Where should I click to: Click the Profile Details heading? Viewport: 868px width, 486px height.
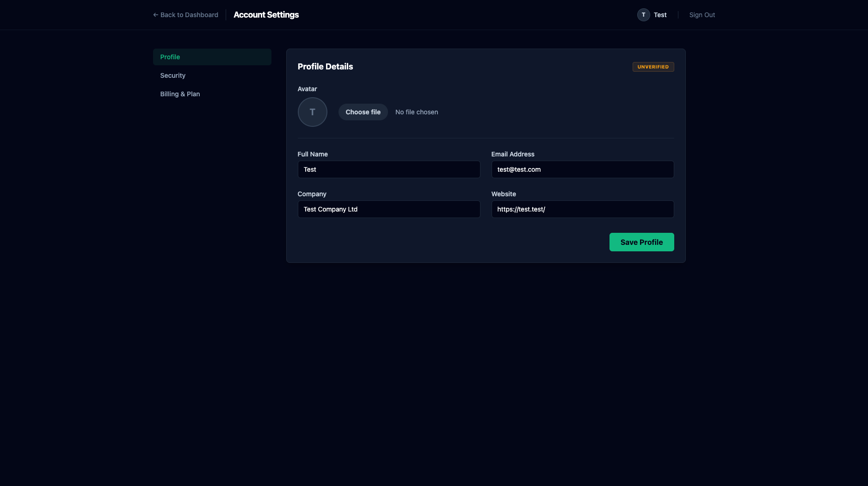pos(325,67)
